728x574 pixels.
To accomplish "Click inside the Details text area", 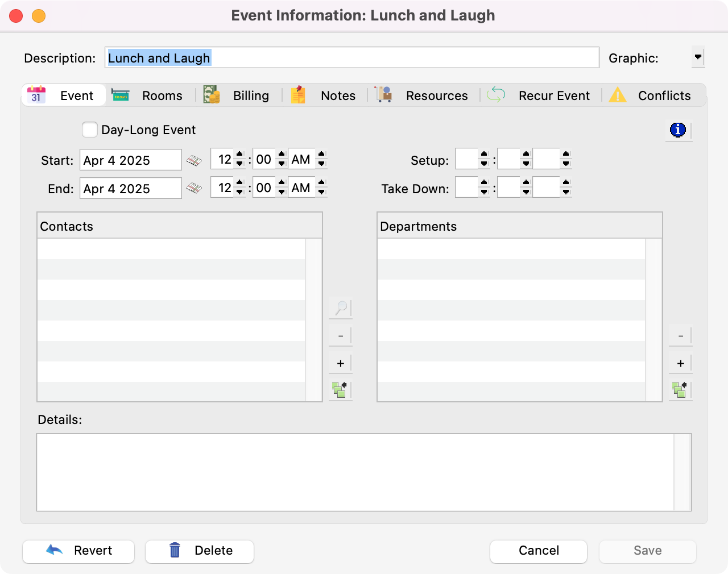I will click(x=355, y=472).
